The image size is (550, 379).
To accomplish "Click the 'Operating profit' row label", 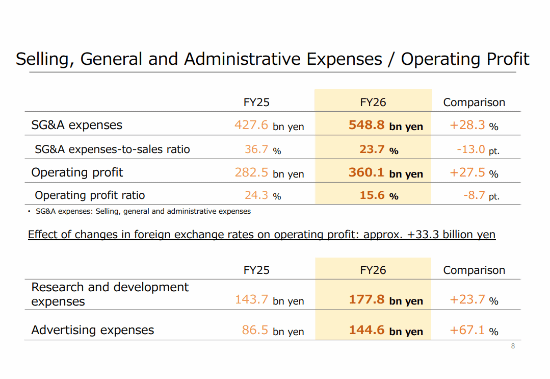I will pos(77,173).
